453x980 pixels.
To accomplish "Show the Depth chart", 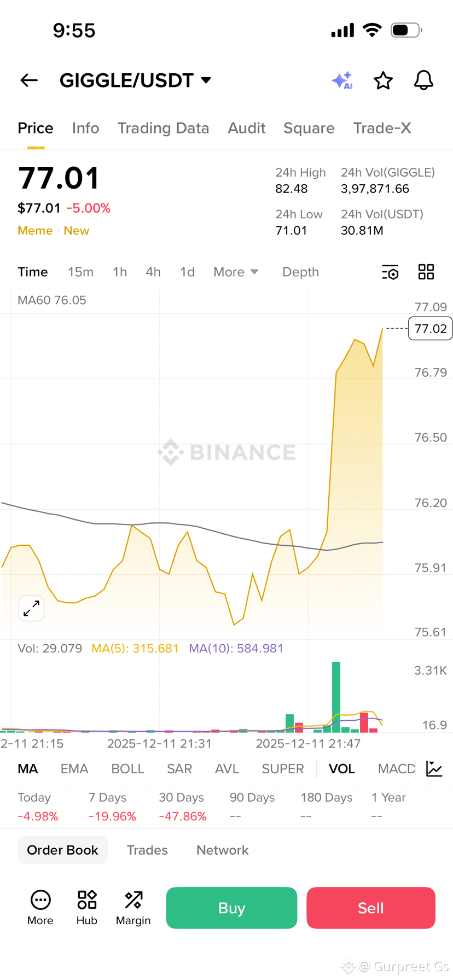I will [300, 272].
